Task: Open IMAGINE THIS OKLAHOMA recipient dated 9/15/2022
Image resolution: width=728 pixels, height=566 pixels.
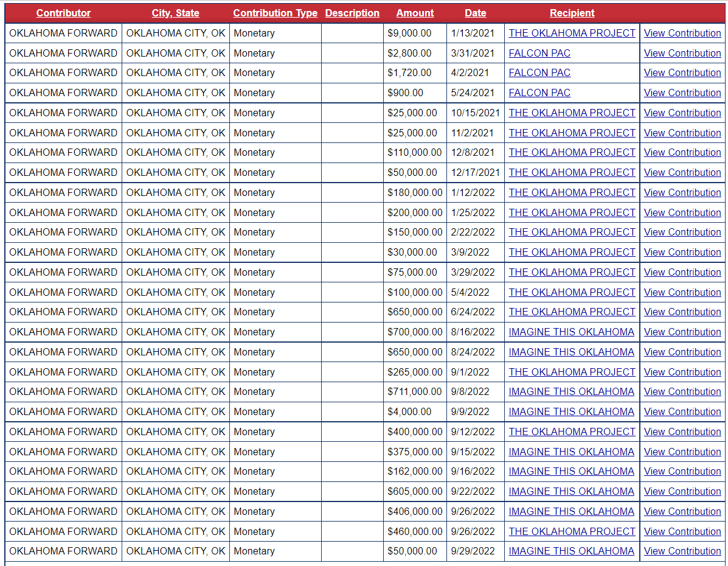Action: (572, 452)
